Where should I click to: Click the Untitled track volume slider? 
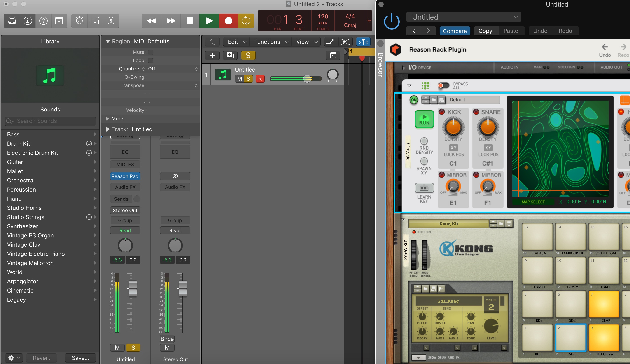tap(296, 79)
